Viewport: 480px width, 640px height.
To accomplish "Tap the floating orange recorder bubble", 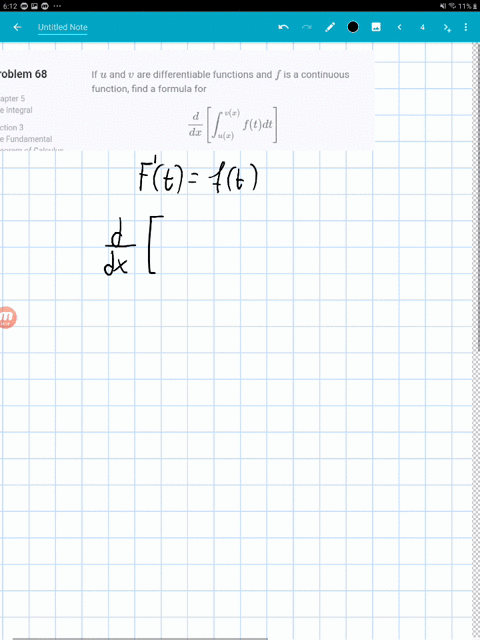I will coord(7,317).
